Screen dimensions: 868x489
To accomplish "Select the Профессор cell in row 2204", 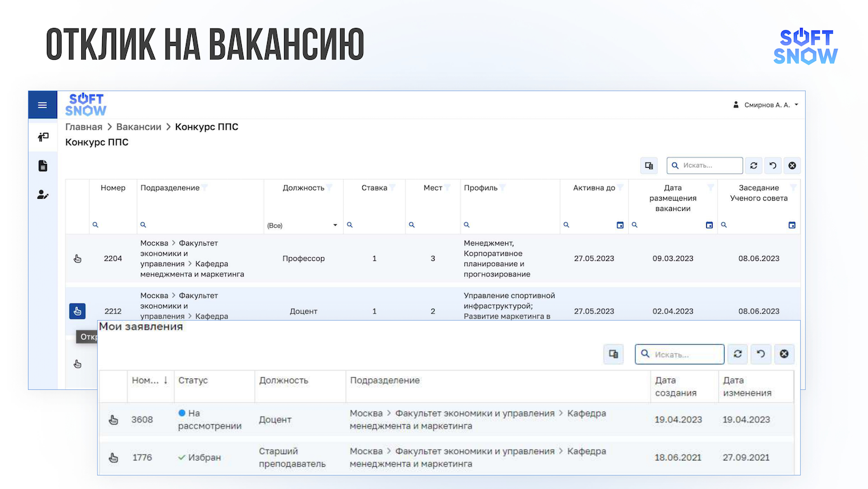I will tap(304, 258).
